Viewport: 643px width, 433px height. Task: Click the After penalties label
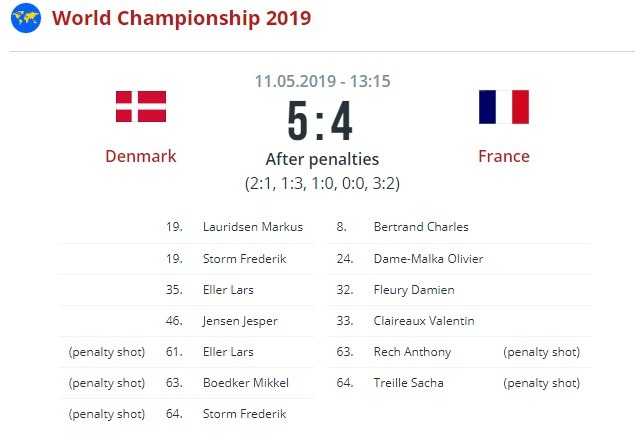[321, 159]
